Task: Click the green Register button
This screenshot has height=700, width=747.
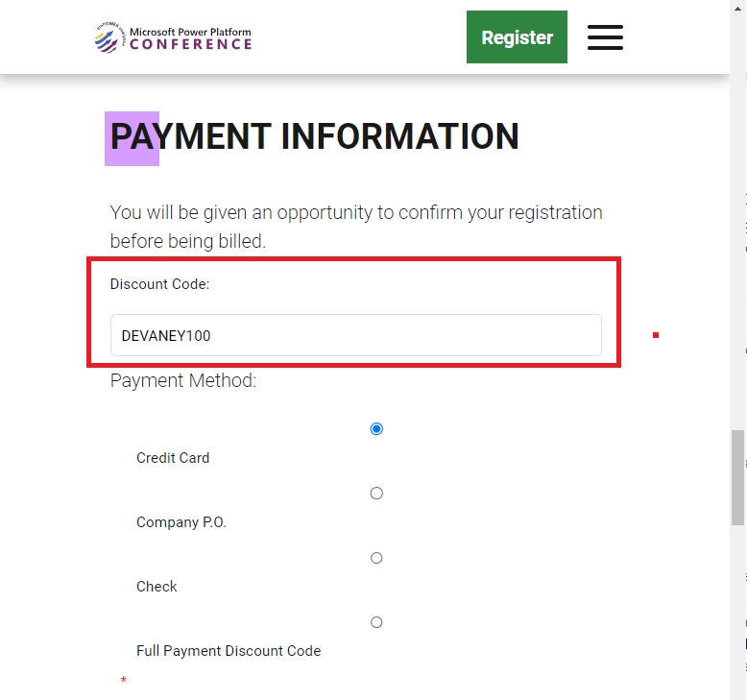Action: (517, 36)
